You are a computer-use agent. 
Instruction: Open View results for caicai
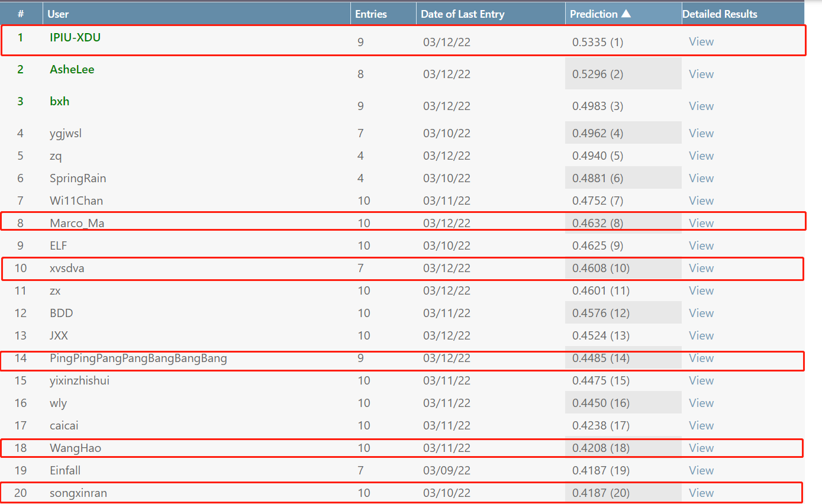point(701,425)
